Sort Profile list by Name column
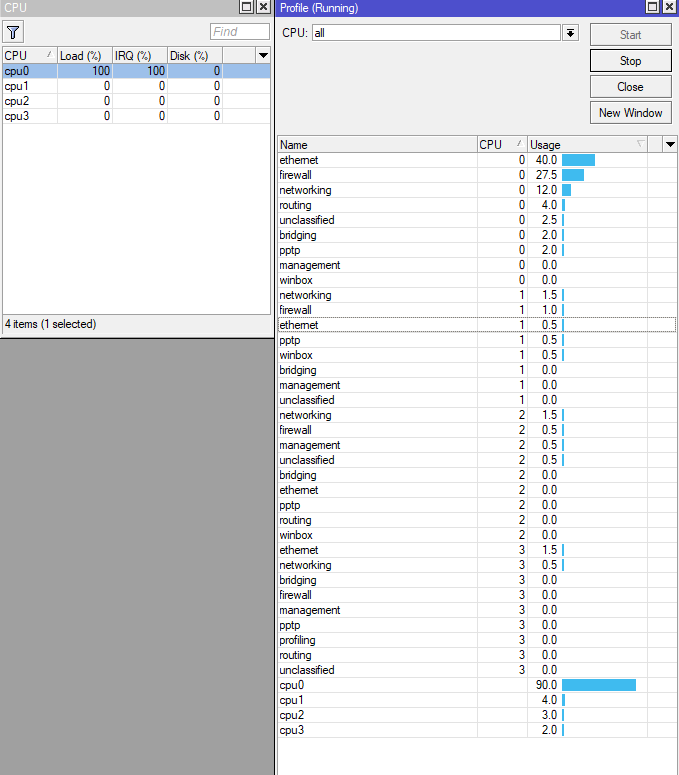Image resolution: width=679 pixels, height=775 pixels. tap(377, 145)
